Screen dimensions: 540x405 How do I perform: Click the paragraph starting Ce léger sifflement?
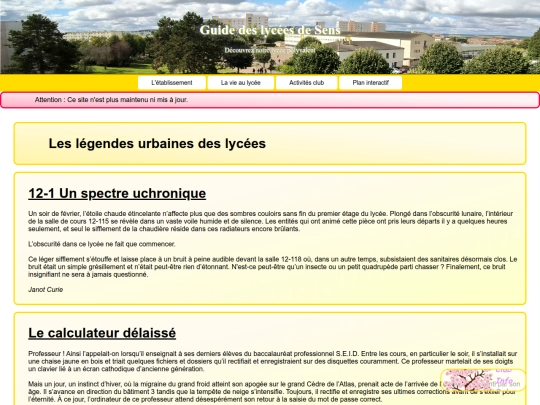272,267
